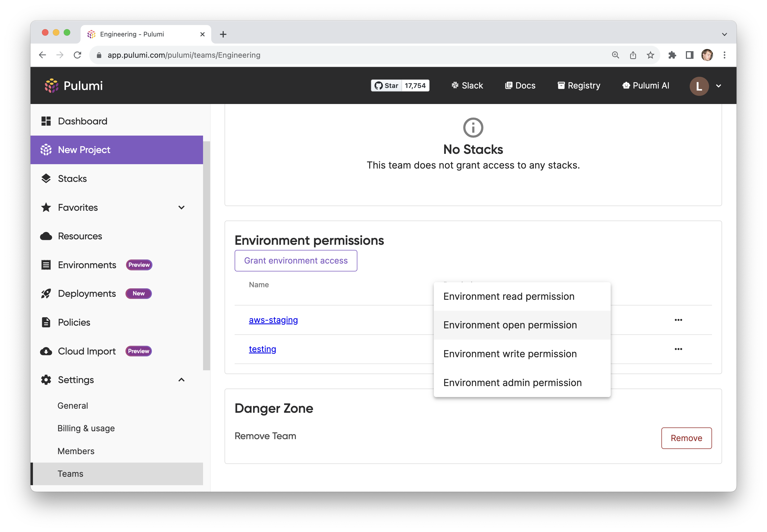This screenshot has width=767, height=532.
Task: Click the New badge beside Deployments
Action: 139,293
